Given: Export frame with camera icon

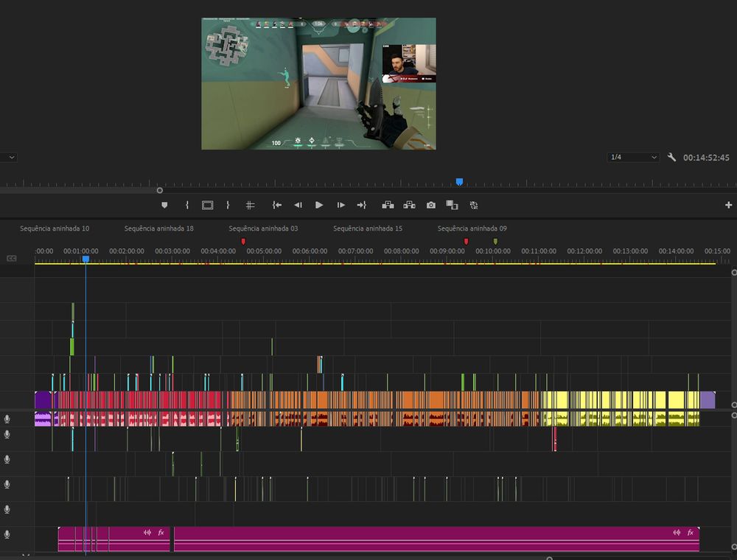Looking at the screenshot, I should click(x=431, y=206).
